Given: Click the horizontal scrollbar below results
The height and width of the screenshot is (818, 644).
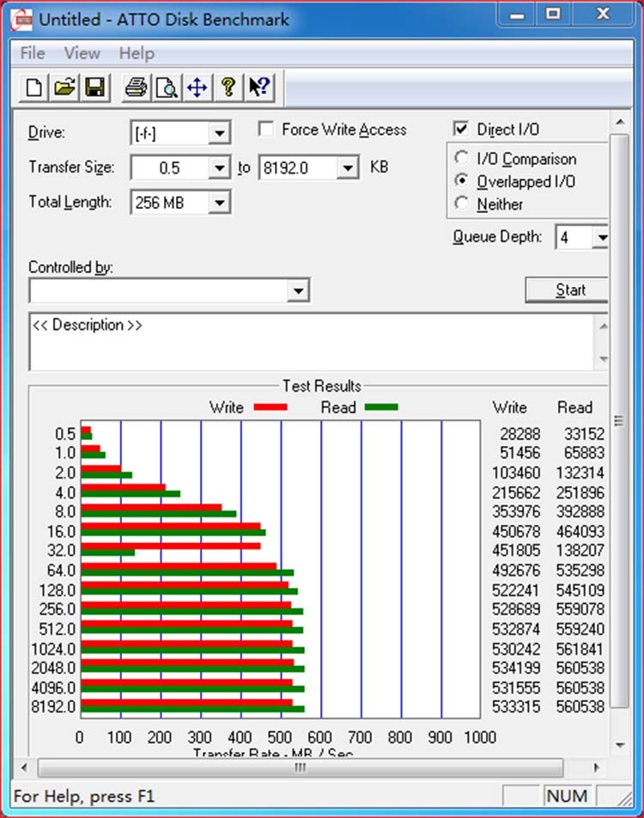Looking at the screenshot, I should [301, 767].
